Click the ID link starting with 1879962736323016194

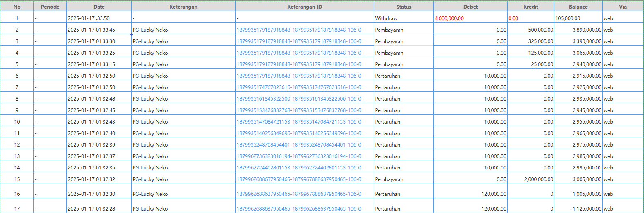(x=299, y=156)
